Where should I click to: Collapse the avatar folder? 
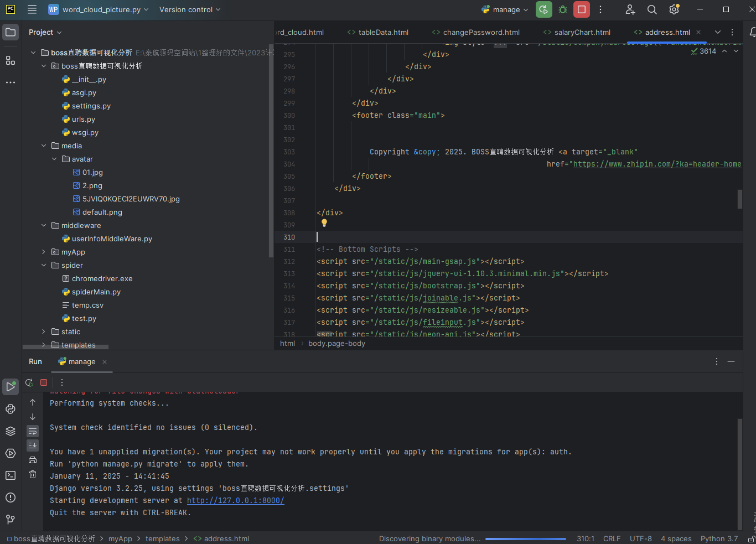(x=54, y=159)
